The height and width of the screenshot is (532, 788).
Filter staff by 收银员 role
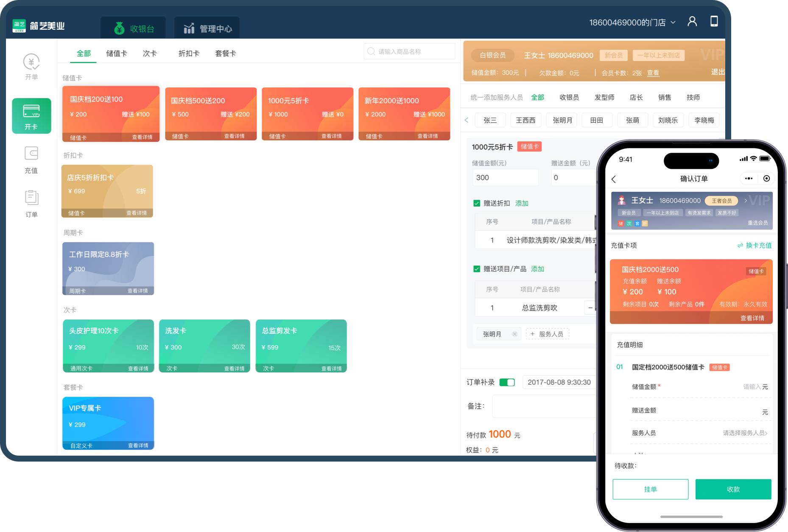tap(569, 97)
